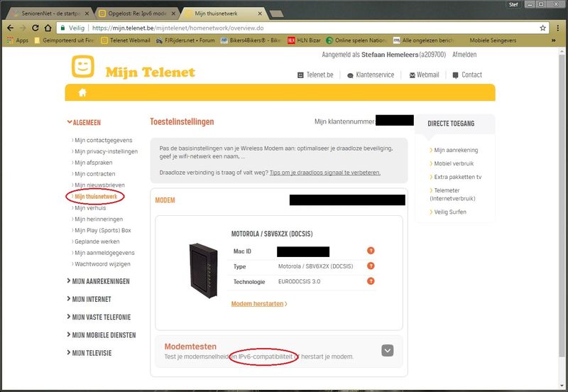Expand MIJN MOBIELE DIENSTEN section

pos(101,335)
